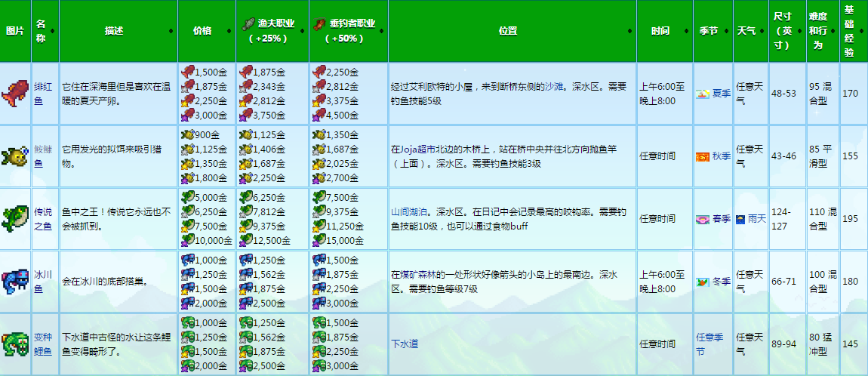Sort by 难度和行为 column header
The width and height of the screenshot is (868, 376).
(x=823, y=31)
